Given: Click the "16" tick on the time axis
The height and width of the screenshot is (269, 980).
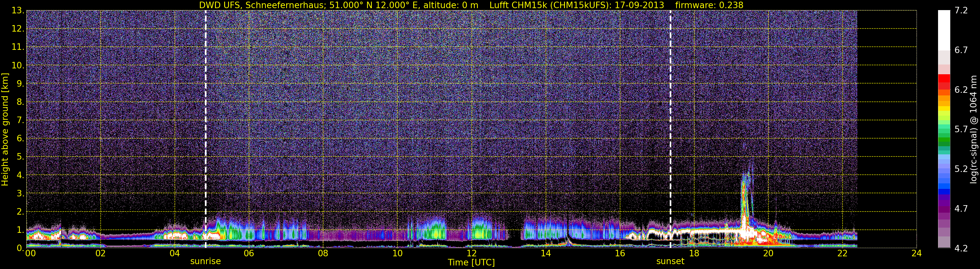Looking at the screenshot, I should tap(620, 253).
